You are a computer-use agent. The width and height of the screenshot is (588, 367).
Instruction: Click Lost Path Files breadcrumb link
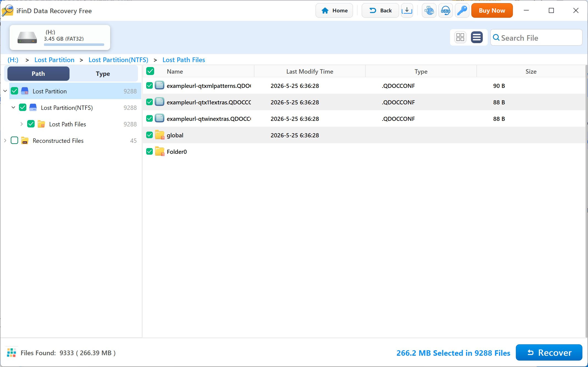(x=184, y=60)
